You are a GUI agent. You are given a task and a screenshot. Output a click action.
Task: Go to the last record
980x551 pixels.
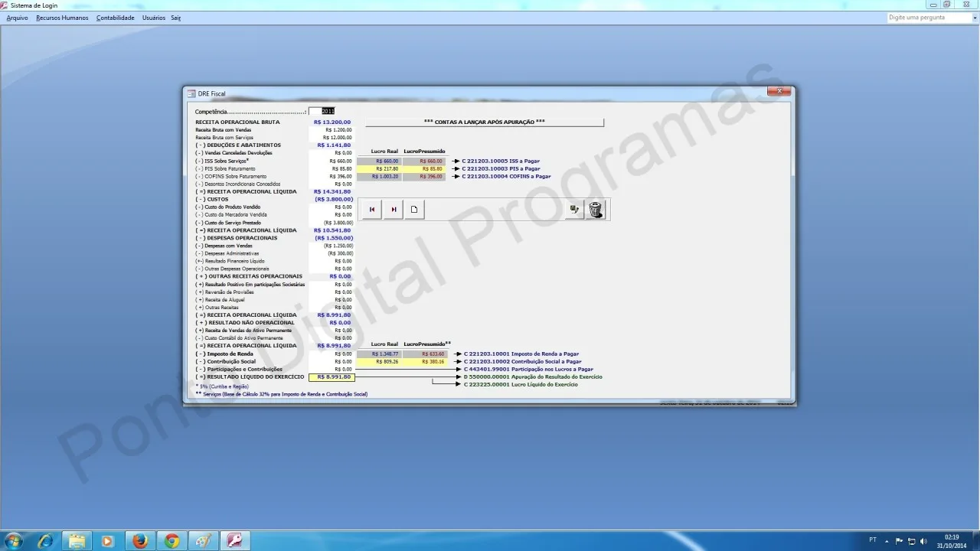pos(394,210)
